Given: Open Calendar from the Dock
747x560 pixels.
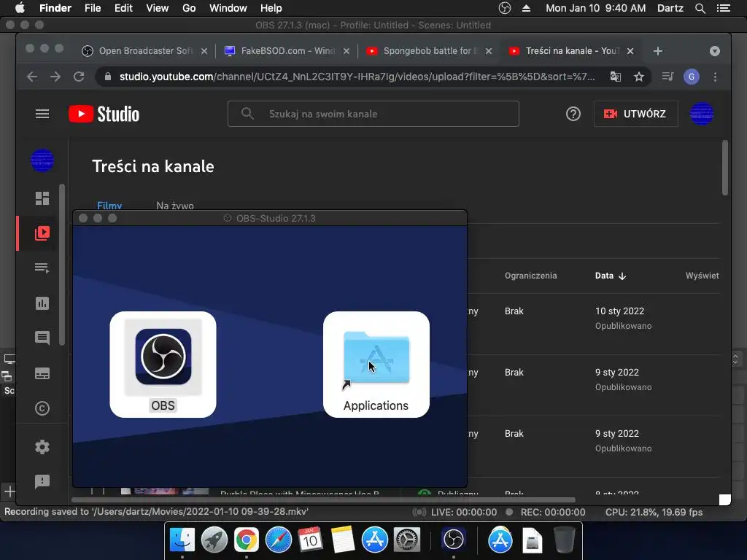Looking at the screenshot, I should [x=310, y=540].
